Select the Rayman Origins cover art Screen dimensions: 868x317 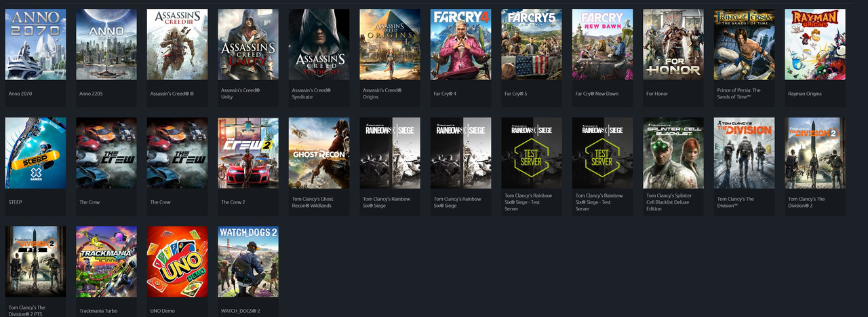click(x=815, y=44)
